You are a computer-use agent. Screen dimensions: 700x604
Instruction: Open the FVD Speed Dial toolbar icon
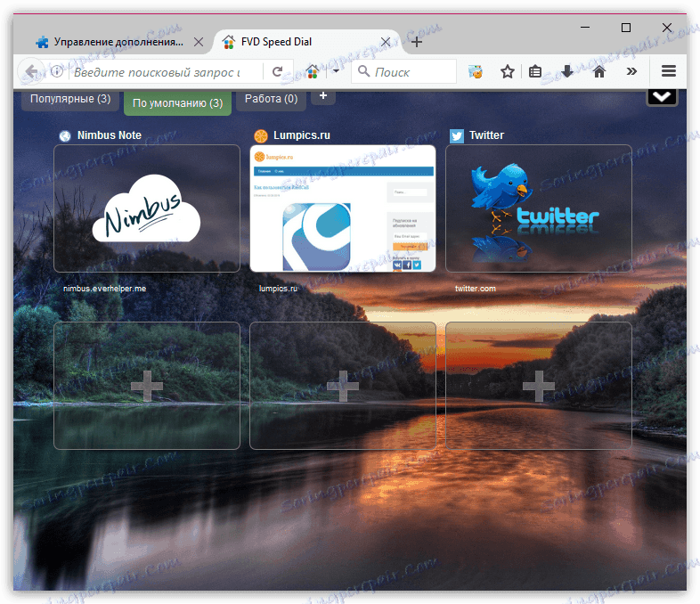(475, 71)
